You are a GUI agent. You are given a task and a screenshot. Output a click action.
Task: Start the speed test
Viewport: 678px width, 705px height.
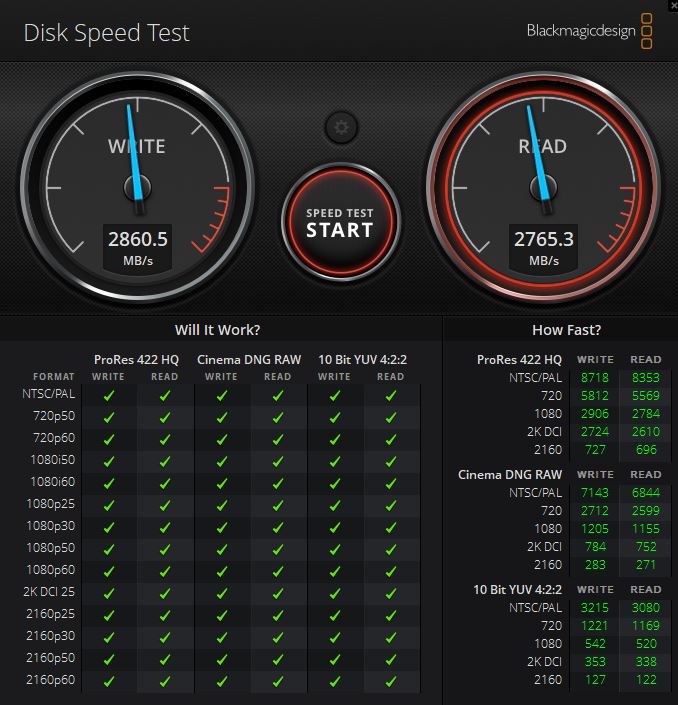coord(341,222)
